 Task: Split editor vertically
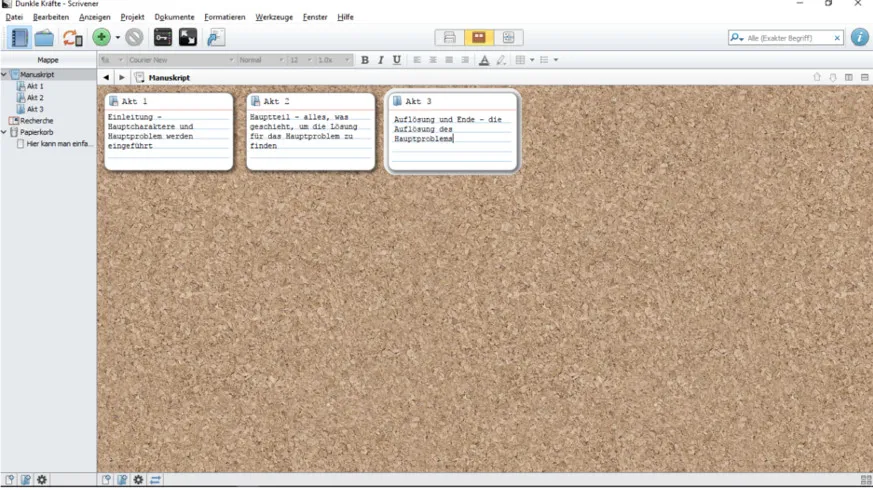point(849,77)
